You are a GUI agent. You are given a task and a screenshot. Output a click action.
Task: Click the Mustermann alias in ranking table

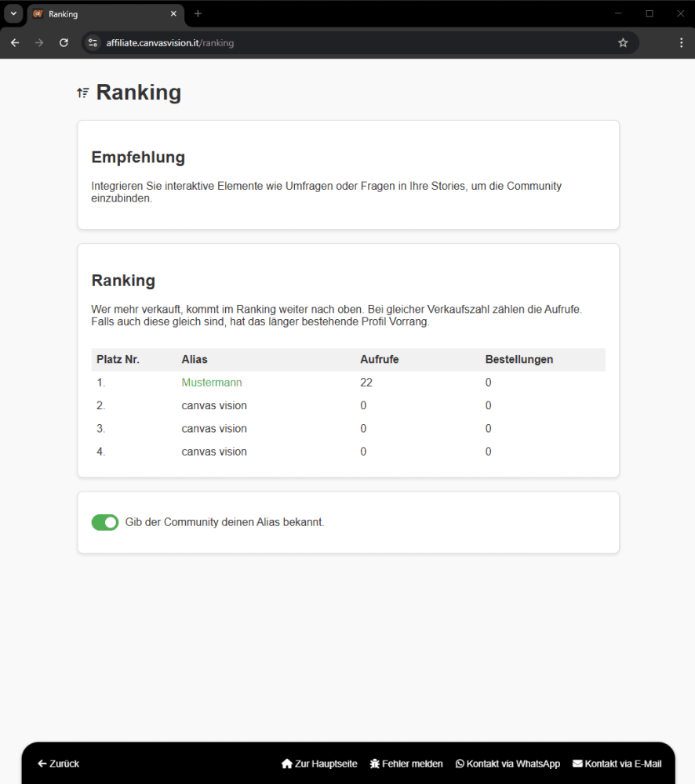(x=212, y=383)
